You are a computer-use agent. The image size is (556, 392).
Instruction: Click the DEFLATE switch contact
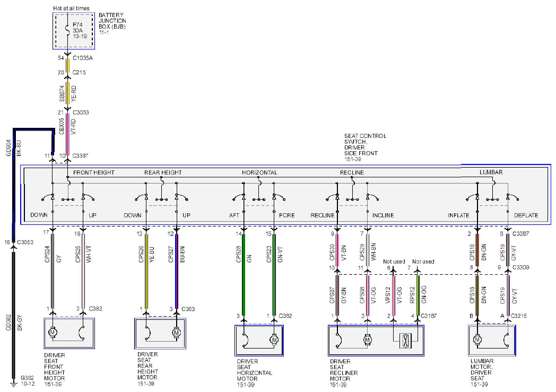click(512, 197)
